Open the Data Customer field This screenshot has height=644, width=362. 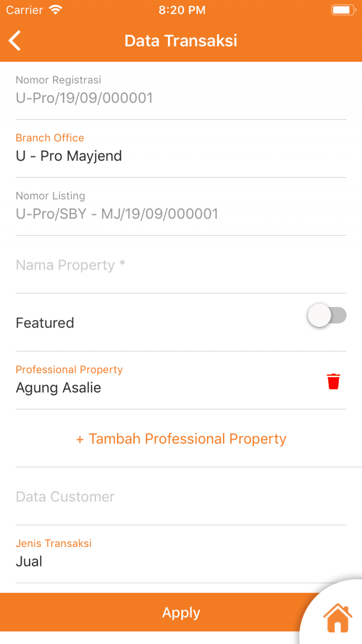click(181, 496)
